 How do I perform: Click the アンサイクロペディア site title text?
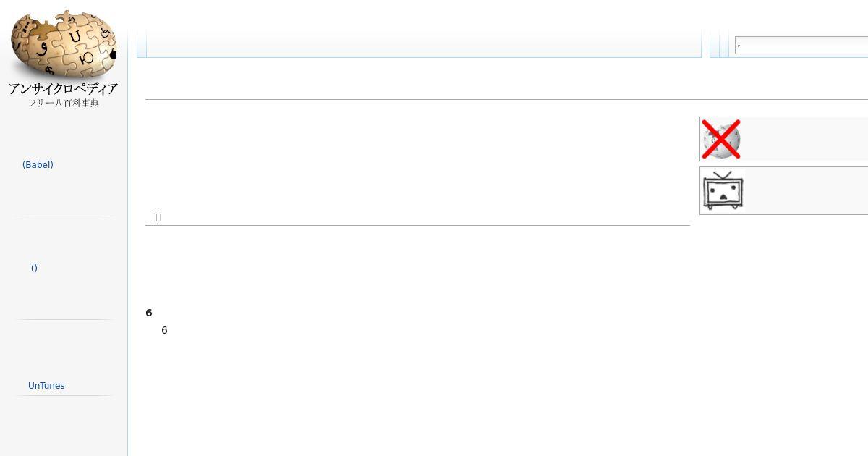64,89
